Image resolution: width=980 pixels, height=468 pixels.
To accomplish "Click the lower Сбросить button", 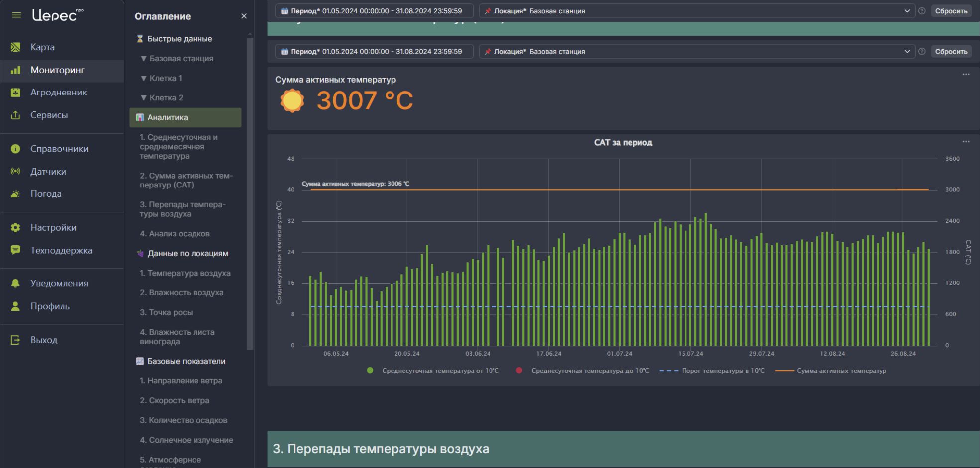I will coord(951,52).
